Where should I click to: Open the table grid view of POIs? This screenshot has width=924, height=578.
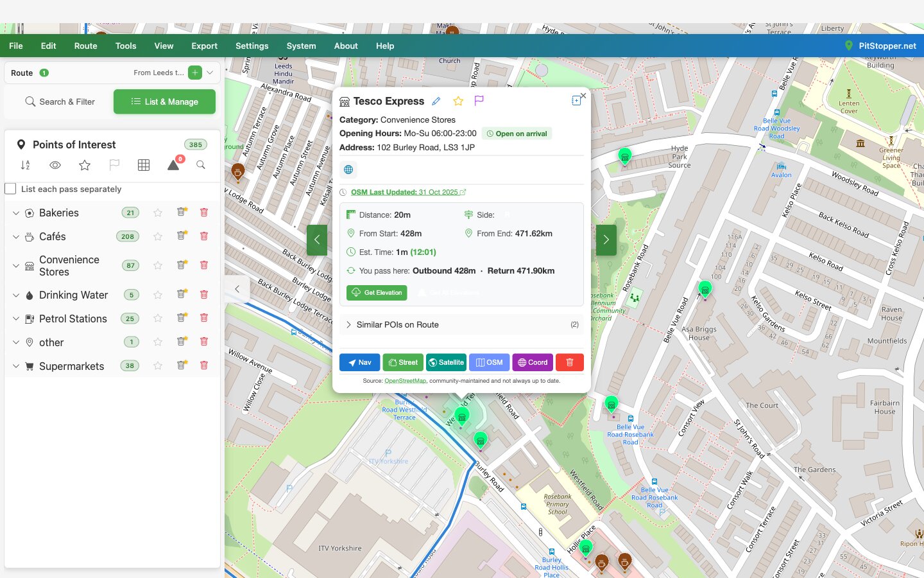click(144, 165)
